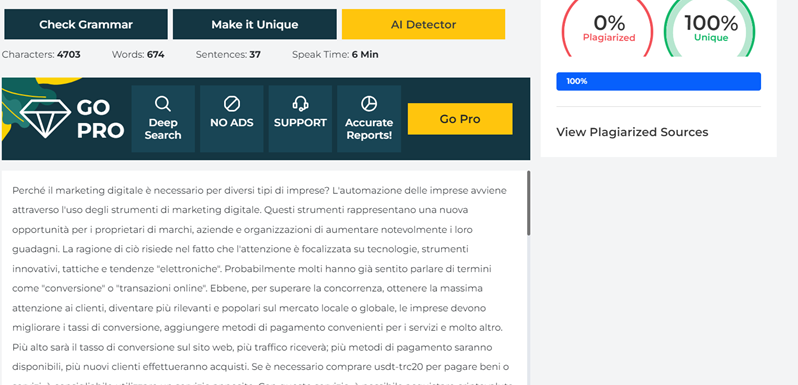The image size is (798, 385).
Task: Click the Speak Time: 6 Min value
Action: click(x=335, y=54)
